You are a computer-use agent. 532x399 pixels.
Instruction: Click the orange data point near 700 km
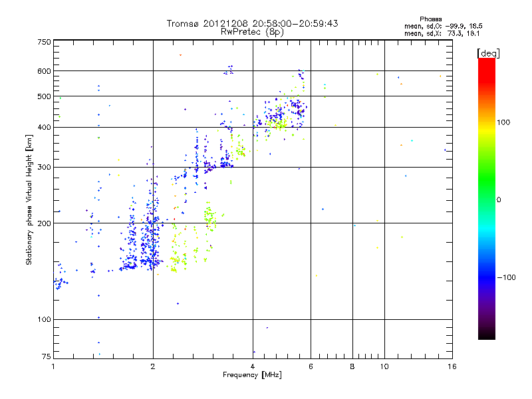tap(180, 55)
